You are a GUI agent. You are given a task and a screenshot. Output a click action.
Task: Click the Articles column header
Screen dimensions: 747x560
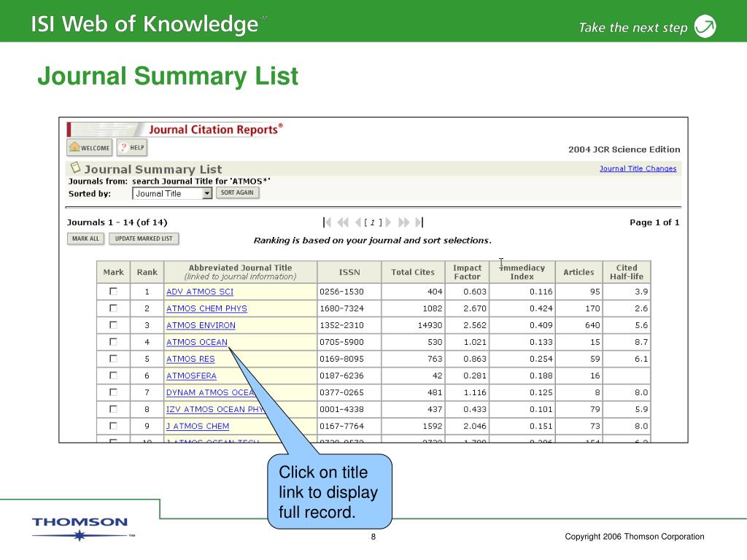[578, 272]
